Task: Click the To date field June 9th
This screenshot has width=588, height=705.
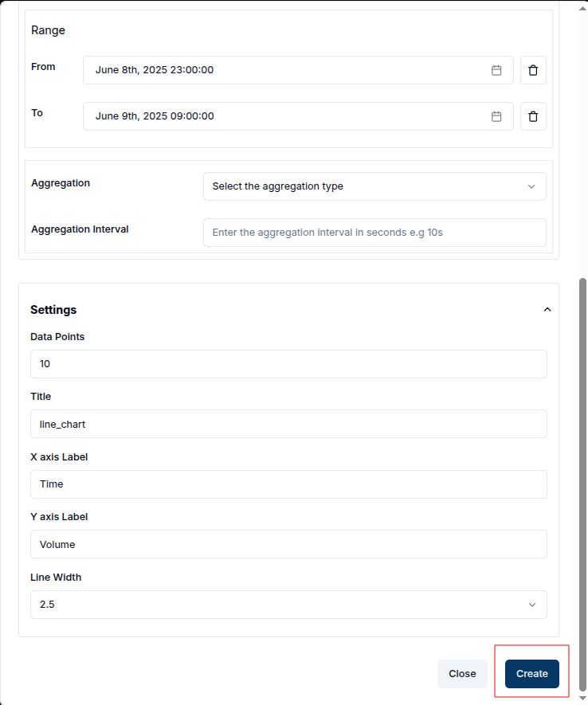Action: coord(298,116)
